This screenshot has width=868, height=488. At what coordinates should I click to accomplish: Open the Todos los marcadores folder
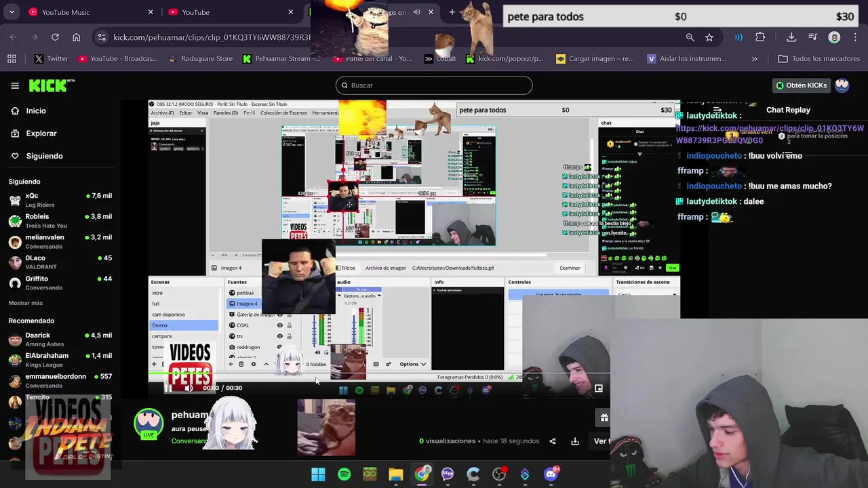819,59
